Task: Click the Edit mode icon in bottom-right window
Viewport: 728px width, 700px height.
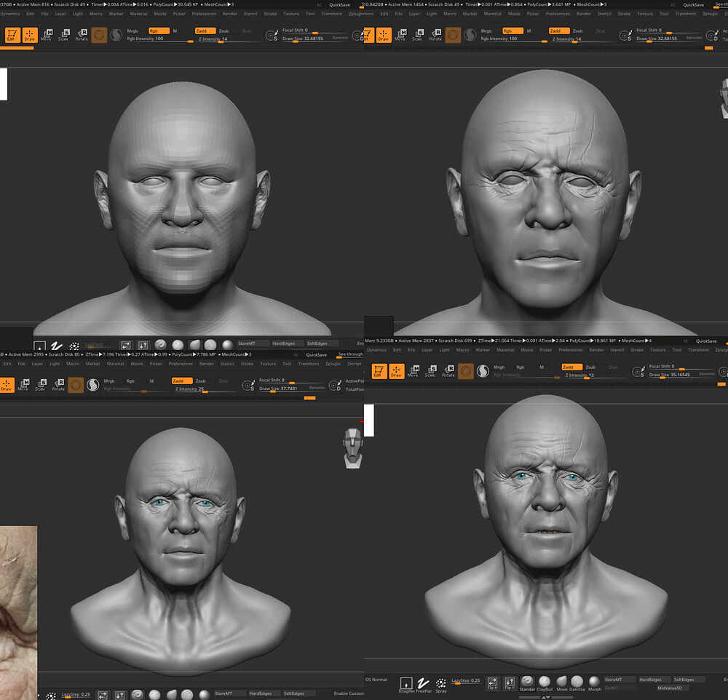Action: coord(379,371)
